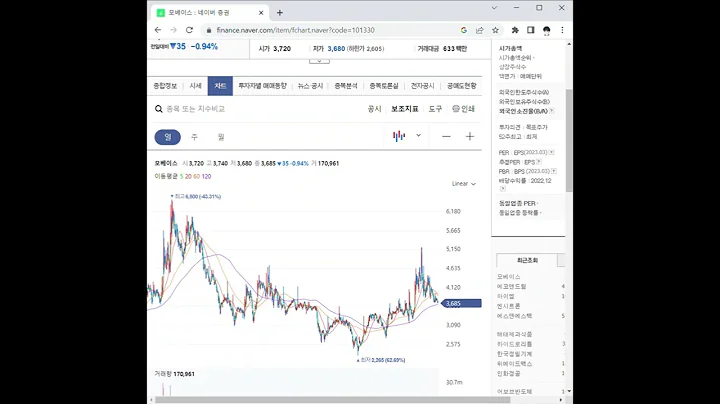Select the 차트 tab
Screen dimensions: 720x404
click(220, 86)
